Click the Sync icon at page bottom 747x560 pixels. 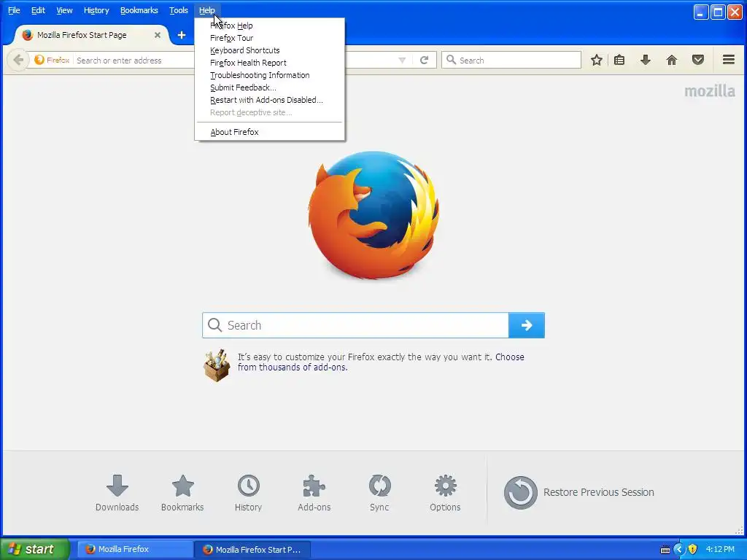379,486
